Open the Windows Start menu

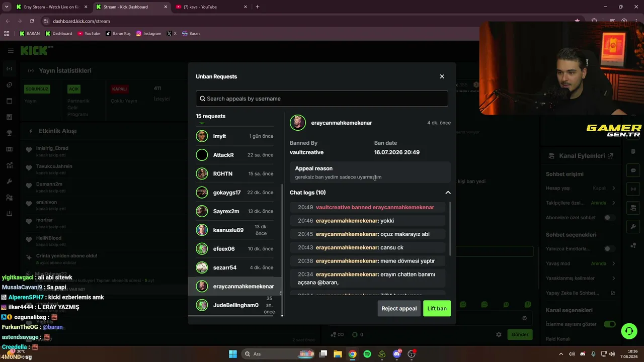[x=233, y=354]
